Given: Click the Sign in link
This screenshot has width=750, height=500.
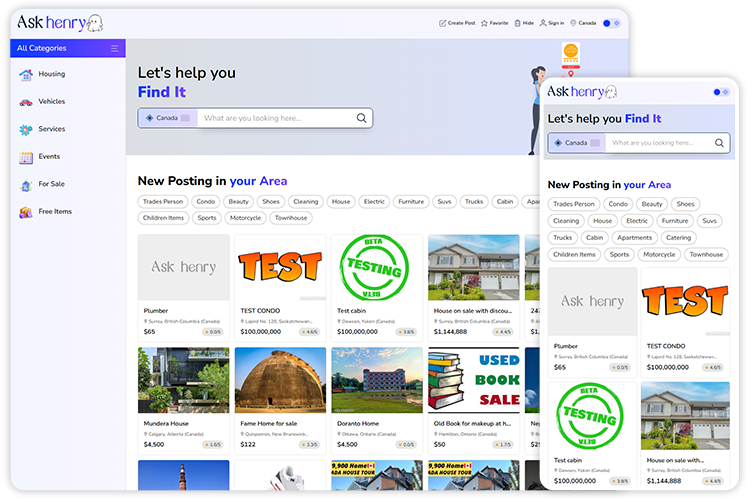Looking at the screenshot, I should 552,23.
